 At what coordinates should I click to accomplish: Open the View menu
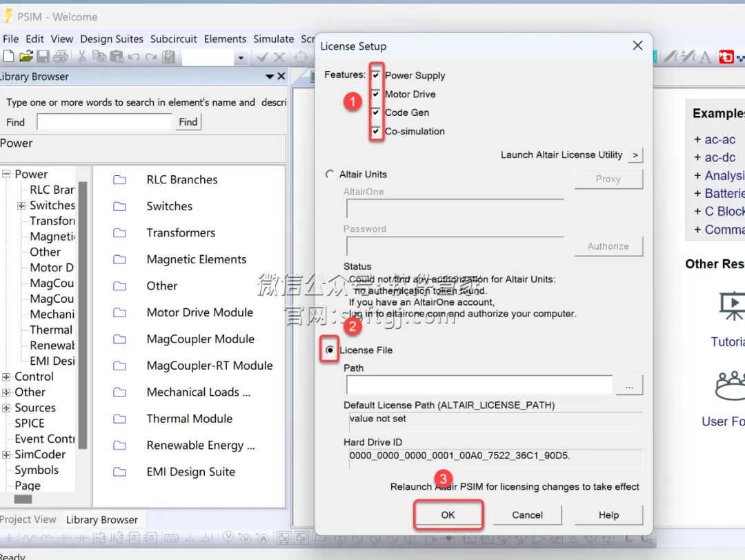tap(62, 39)
